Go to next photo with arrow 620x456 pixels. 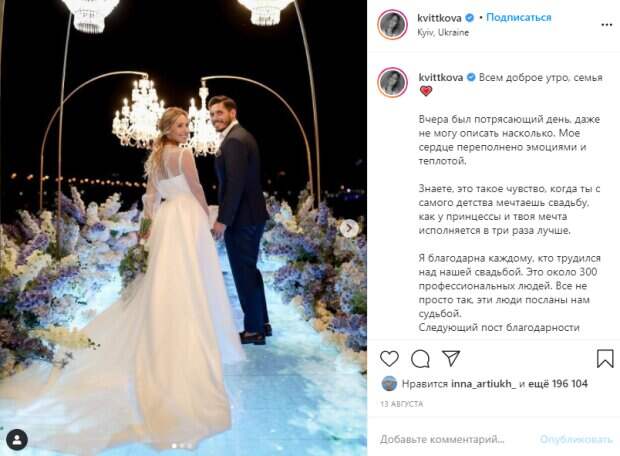pyautogui.click(x=349, y=228)
